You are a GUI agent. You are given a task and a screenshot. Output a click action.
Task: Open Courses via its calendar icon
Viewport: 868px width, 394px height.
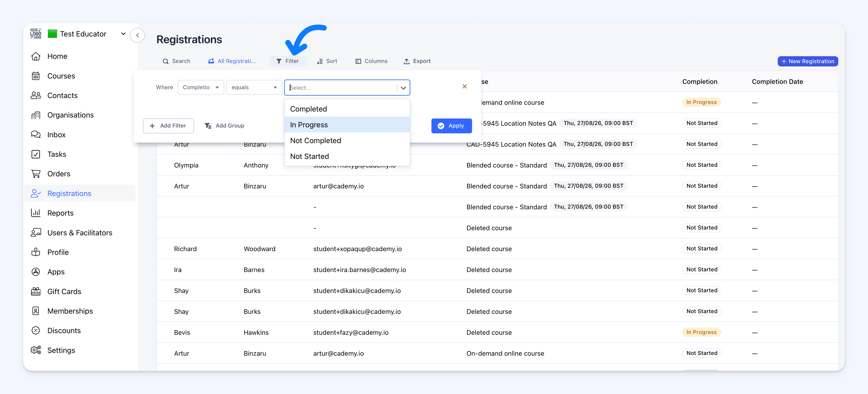[36, 76]
